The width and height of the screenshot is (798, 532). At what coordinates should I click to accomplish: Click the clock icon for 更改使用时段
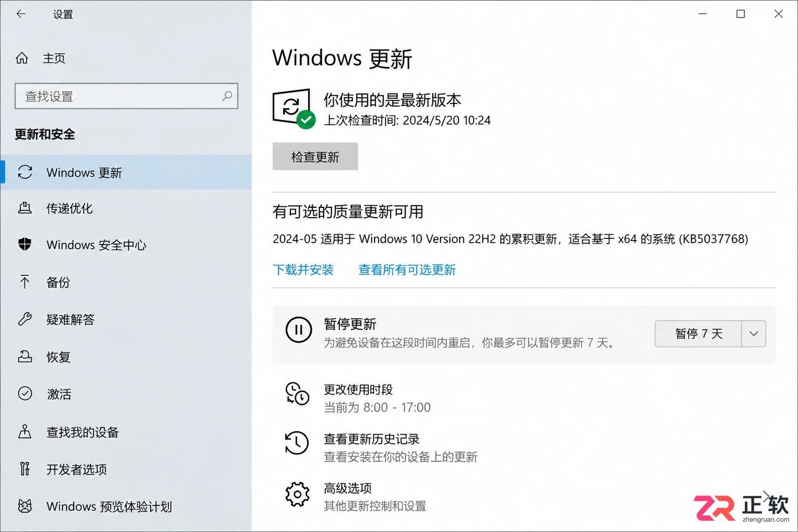click(297, 393)
